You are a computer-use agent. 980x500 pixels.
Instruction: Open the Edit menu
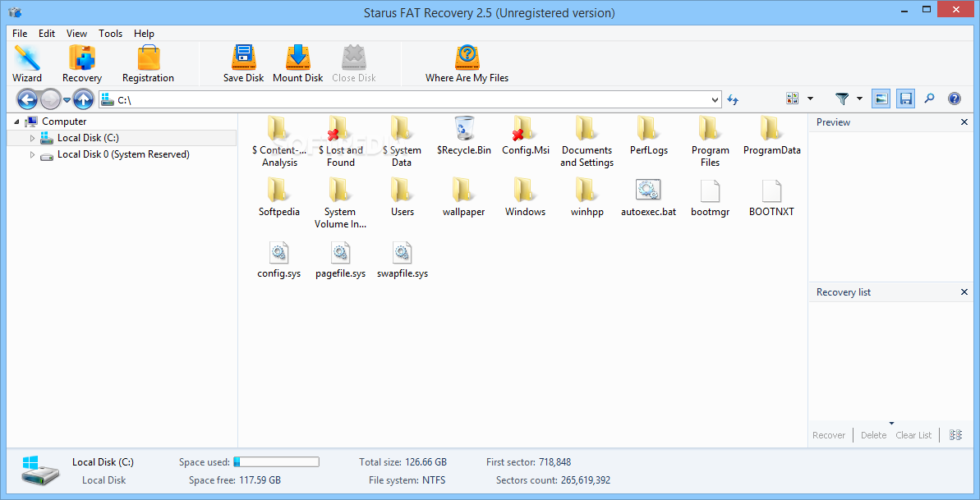(x=47, y=34)
